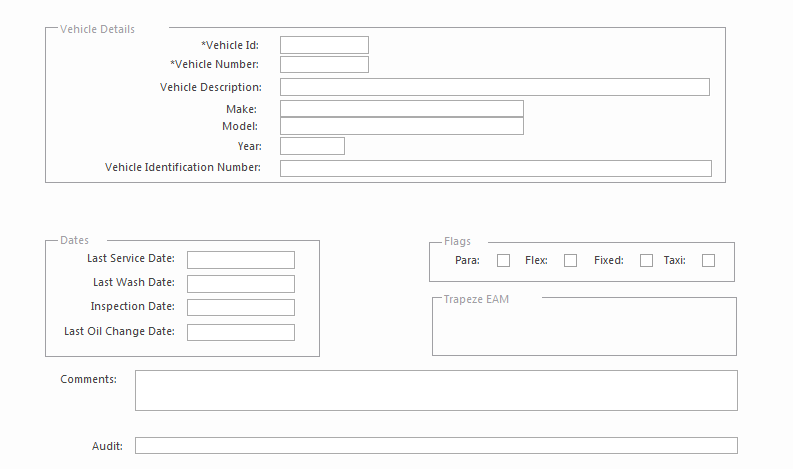Click the Year input box
Viewport: 793px width, 469px height.
tap(312, 146)
